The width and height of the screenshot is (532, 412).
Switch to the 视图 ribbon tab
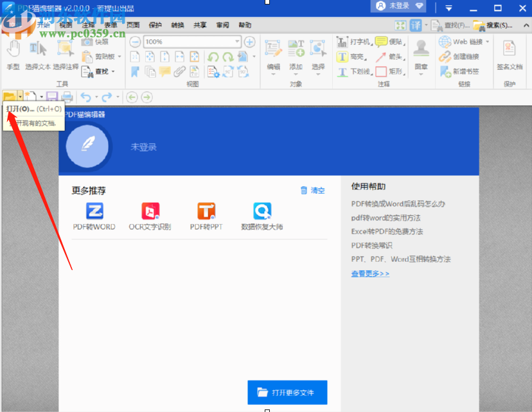[66, 25]
